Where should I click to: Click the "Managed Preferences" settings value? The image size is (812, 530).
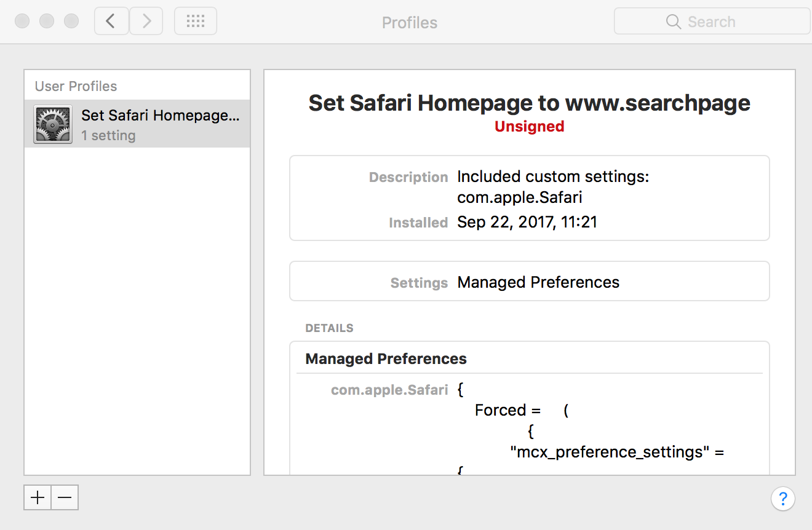(x=538, y=282)
